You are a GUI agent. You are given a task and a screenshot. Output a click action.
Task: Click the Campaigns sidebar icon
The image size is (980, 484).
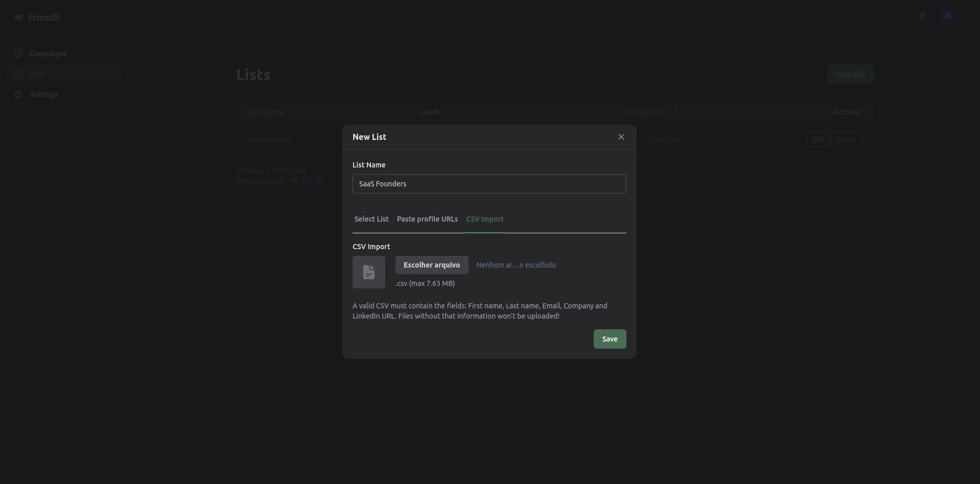[18, 54]
